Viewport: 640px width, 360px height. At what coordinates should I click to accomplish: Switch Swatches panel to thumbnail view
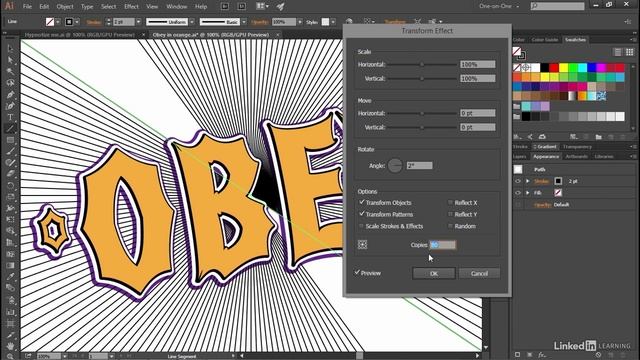[629, 52]
